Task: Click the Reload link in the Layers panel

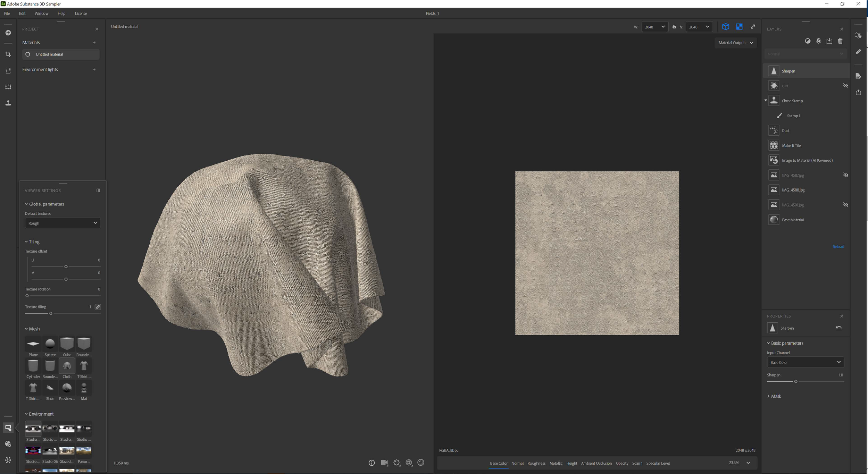Action: point(838,247)
